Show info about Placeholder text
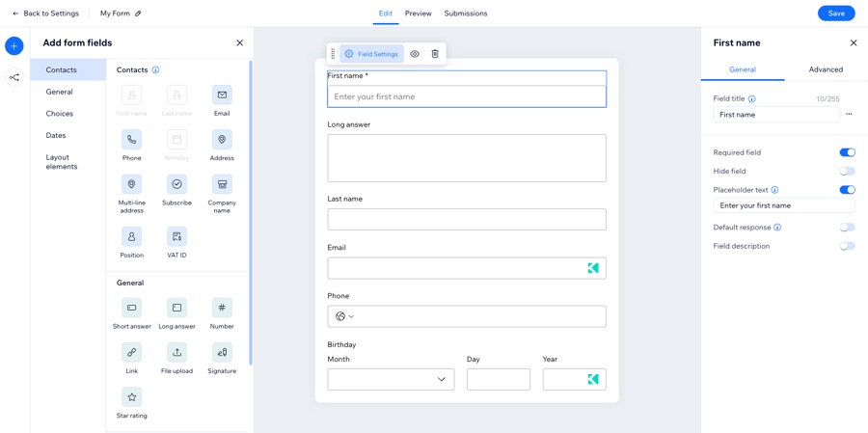868x433 pixels. click(774, 189)
